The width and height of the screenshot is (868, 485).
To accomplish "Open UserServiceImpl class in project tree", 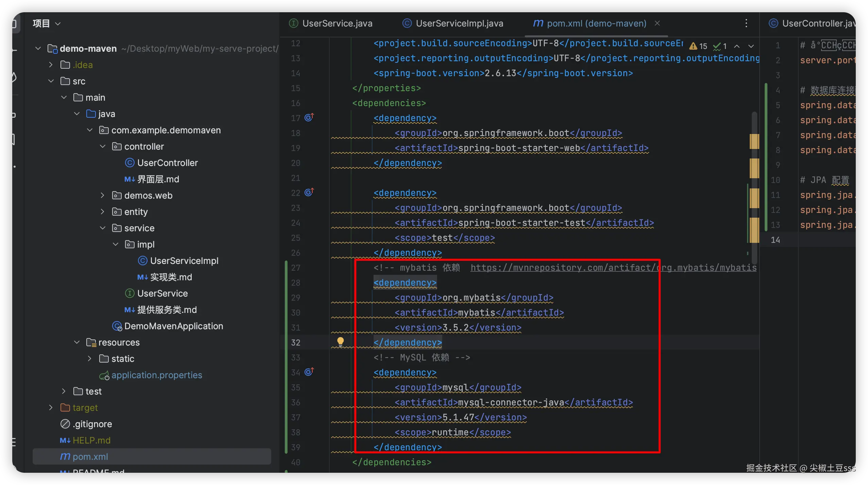I will (x=184, y=261).
